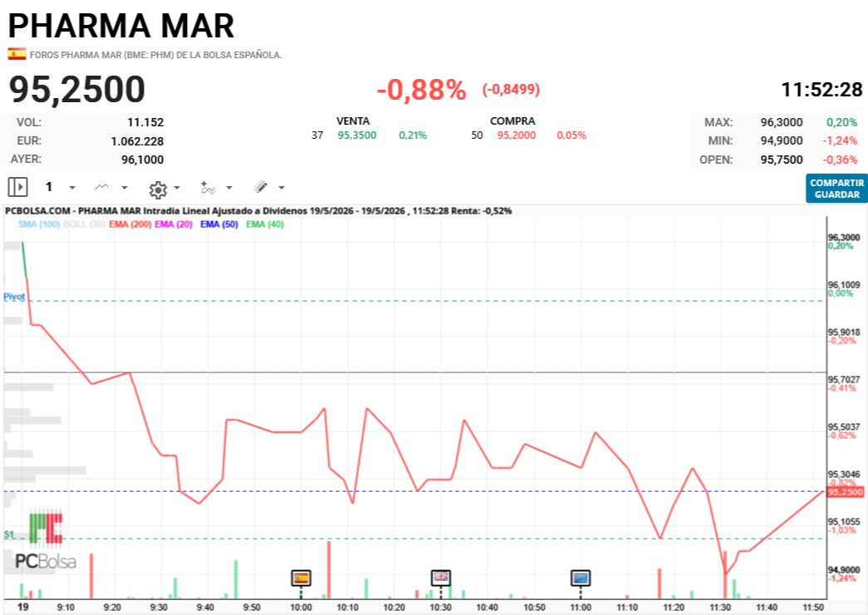Viewport: 868px width, 615px height.
Task: Click the COMPRA quantity 50
Action: pyautogui.click(x=477, y=135)
